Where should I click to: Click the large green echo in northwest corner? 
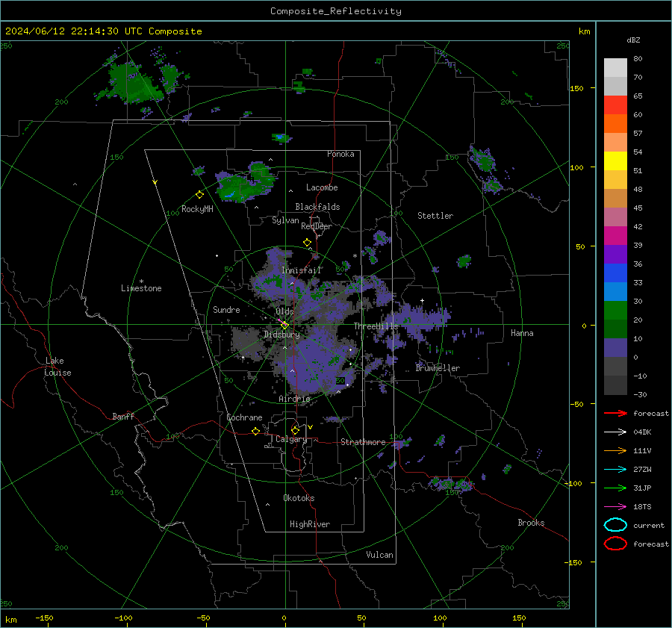coord(137,83)
